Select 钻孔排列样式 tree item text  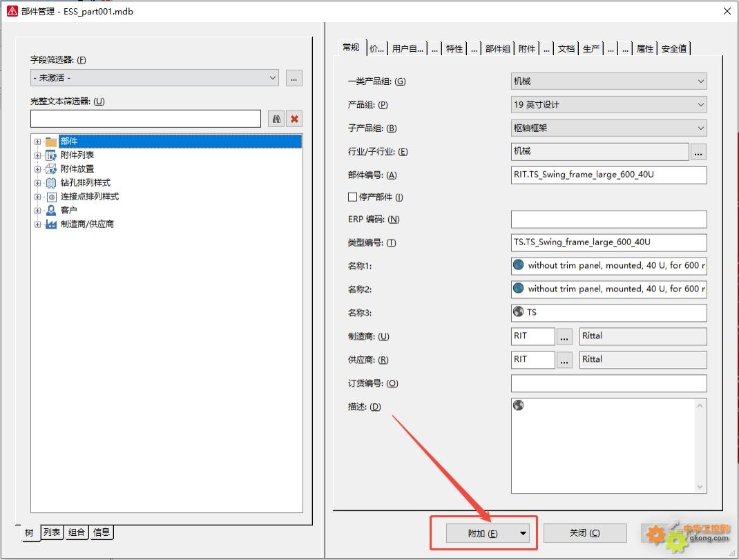tap(86, 183)
